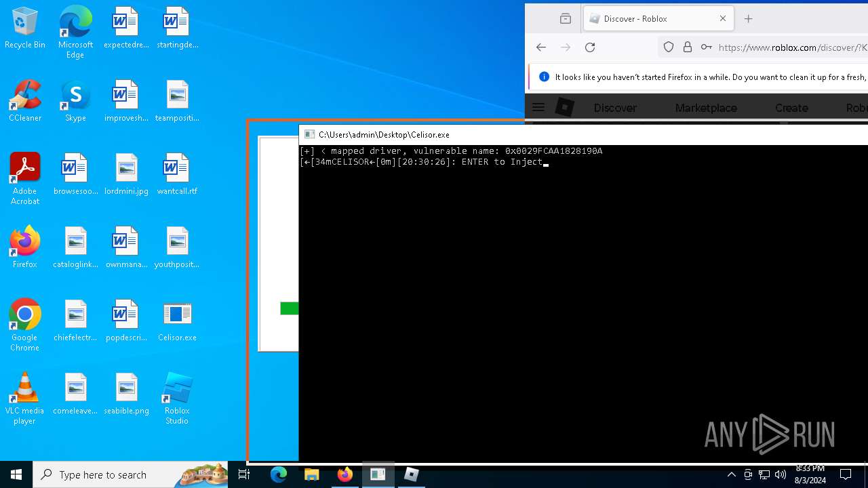Open Roblox Studio desktop shortcut

(177, 399)
